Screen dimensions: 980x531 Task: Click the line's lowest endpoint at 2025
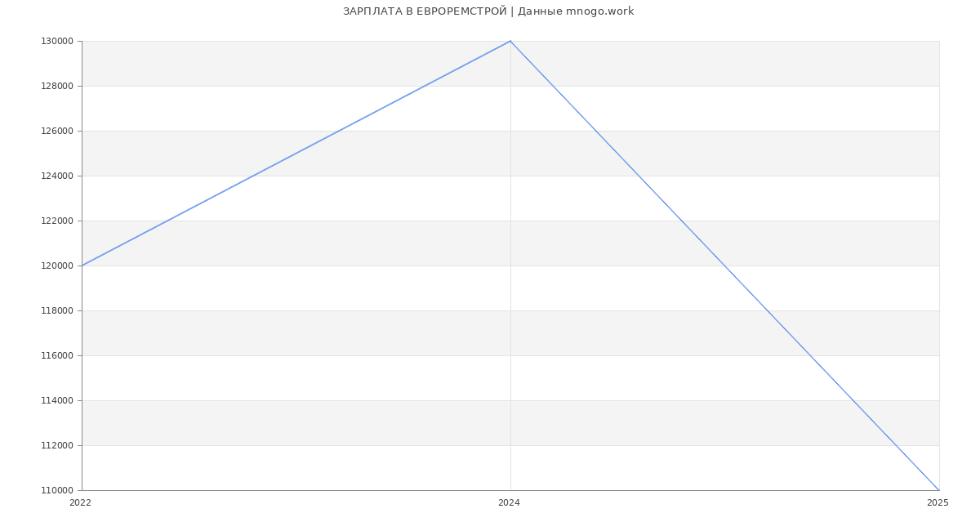click(939, 490)
